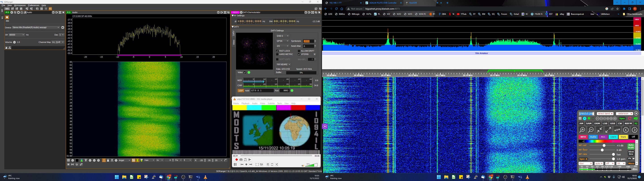Toggle VLC fullscreen button
Image resolution: width=644 pixels, height=181 pixels.
pos(257,164)
